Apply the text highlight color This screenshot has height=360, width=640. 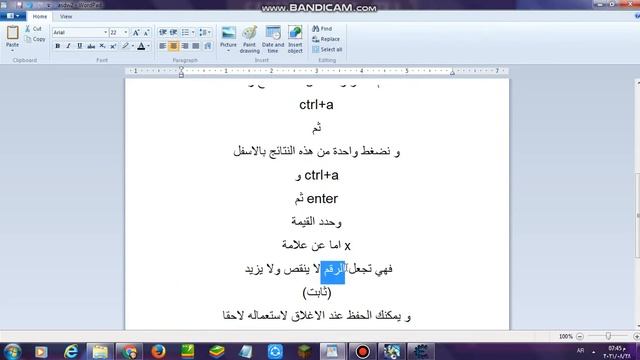[x=125, y=46]
